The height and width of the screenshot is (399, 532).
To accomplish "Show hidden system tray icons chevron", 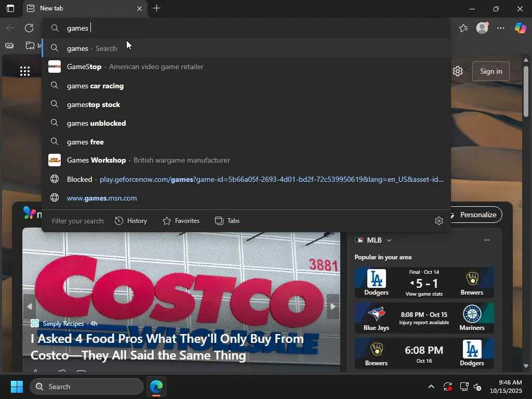I will click(x=431, y=387).
